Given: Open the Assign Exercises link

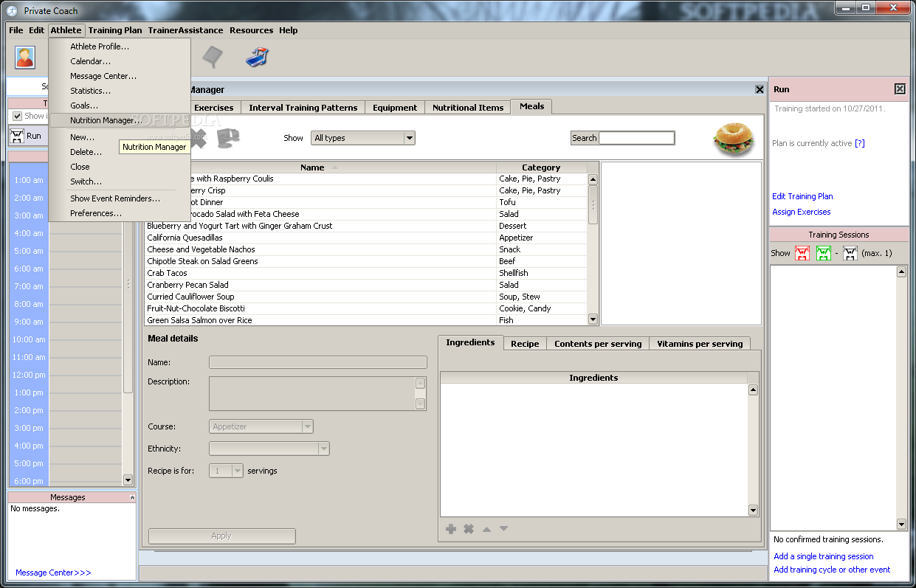Looking at the screenshot, I should pos(801,212).
